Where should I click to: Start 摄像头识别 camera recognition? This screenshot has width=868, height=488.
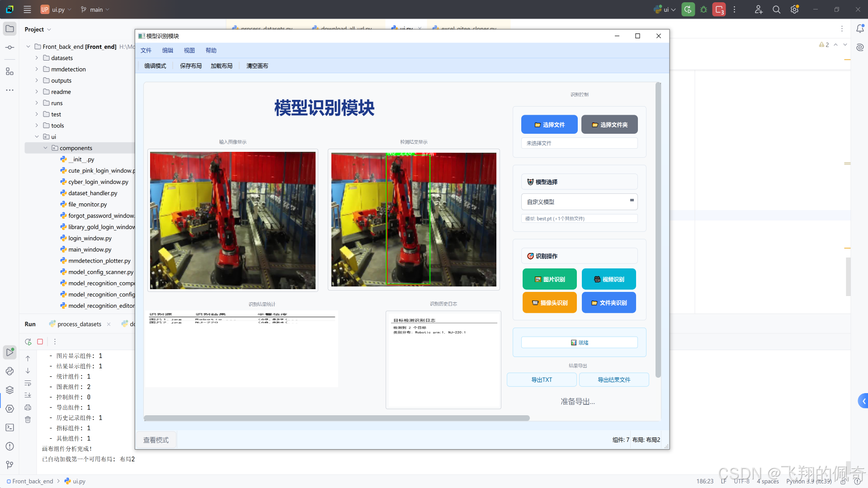(x=550, y=303)
